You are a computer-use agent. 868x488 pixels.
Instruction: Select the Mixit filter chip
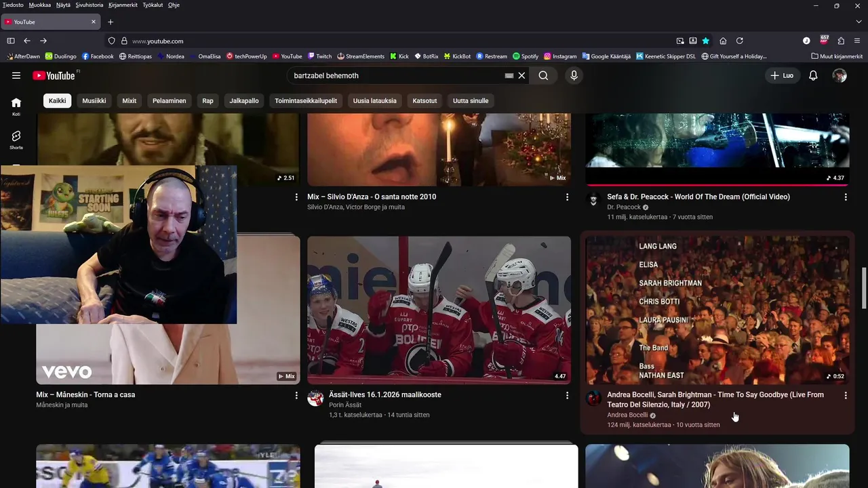(x=129, y=101)
